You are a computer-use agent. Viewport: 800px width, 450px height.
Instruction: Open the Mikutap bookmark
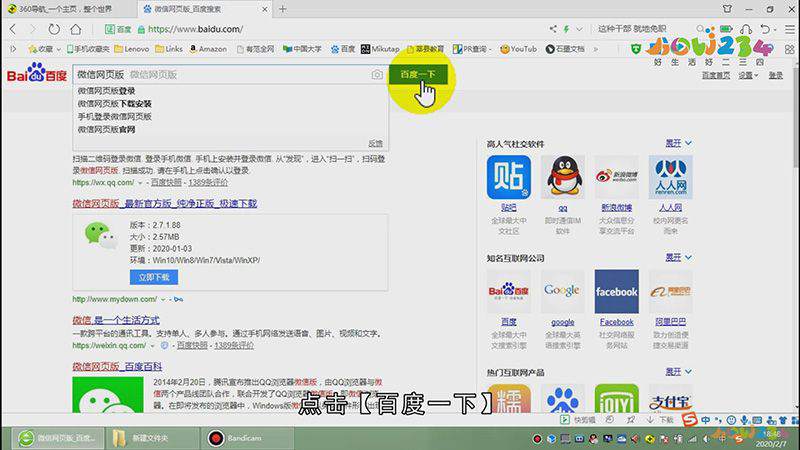pos(380,49)
